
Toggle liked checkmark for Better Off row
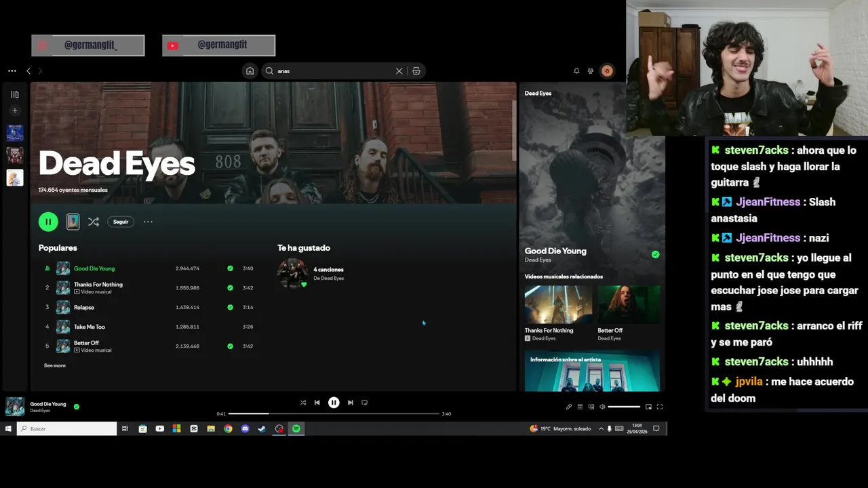coord(230,346)
